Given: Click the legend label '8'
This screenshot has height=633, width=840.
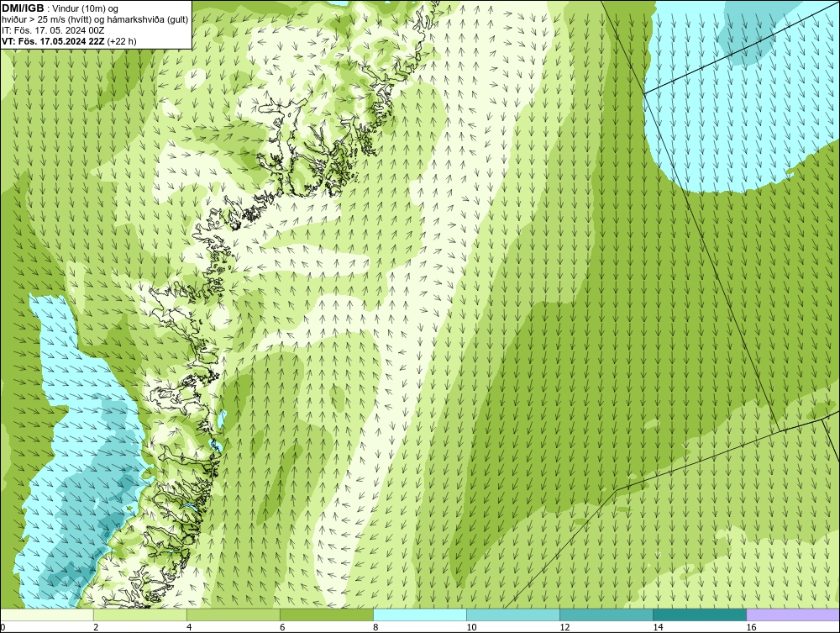Looking at the screenshot, I should click(375, 627).
